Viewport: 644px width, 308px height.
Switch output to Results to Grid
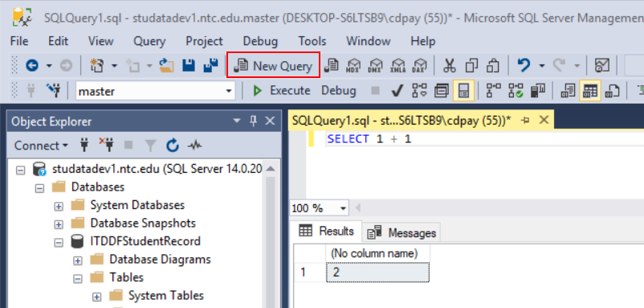[x=590, y=91]
